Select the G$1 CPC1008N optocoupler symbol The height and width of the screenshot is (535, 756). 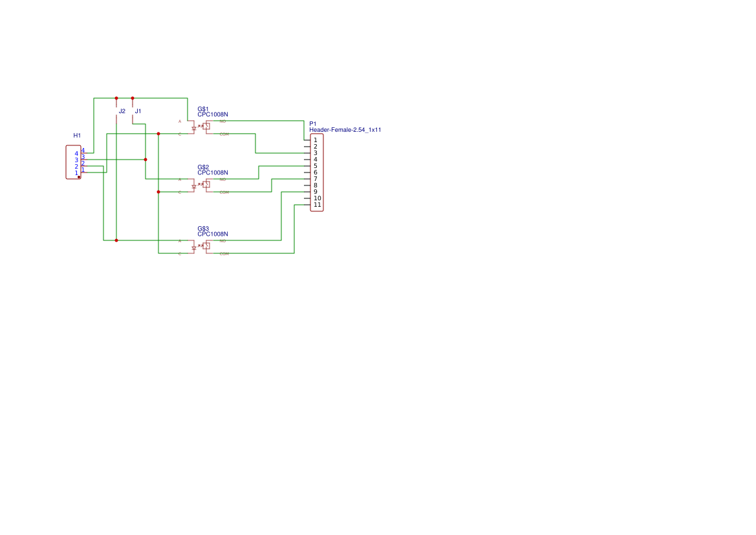[202, 127]
